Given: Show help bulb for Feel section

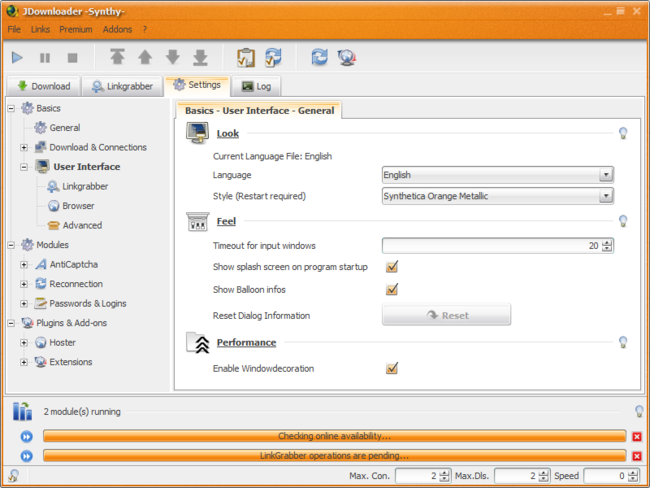Looking at the screenshot, I should pos(623,221).
